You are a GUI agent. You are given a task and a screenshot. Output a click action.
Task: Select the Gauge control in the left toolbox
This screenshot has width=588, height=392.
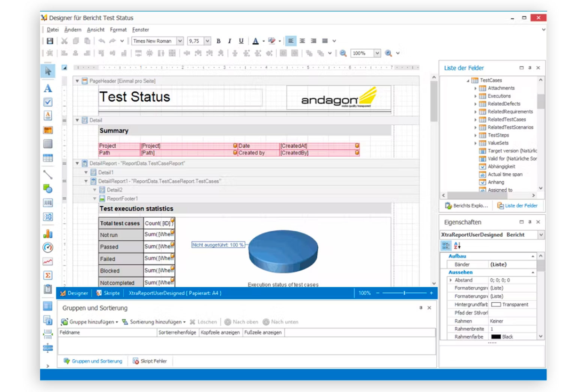point(48,247)
